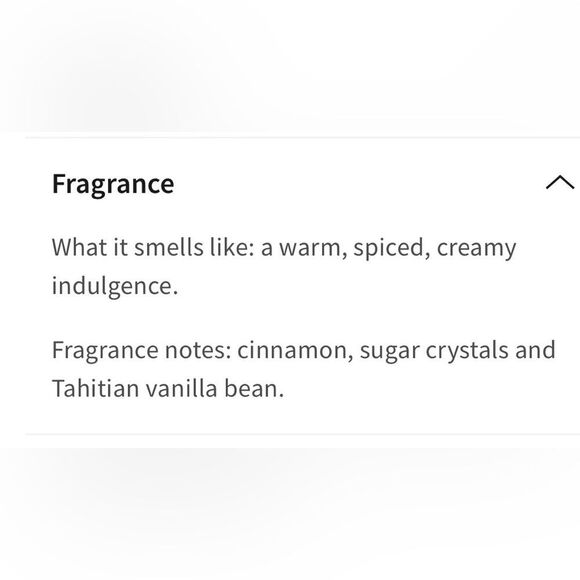Click the divider line below the vanilla text
The width and height of the screenshot is (580, 580).
click(303, 435)
